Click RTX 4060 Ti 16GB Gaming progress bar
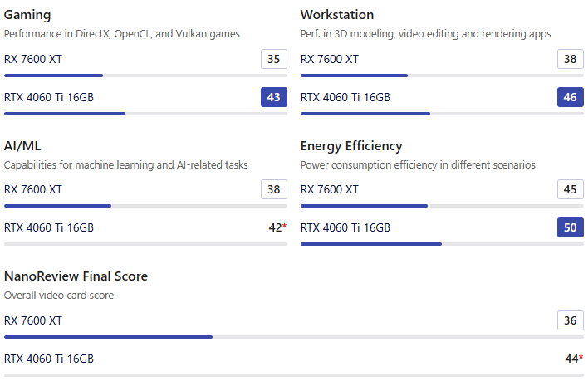The image size is (588, 386). tap(145, 114)
